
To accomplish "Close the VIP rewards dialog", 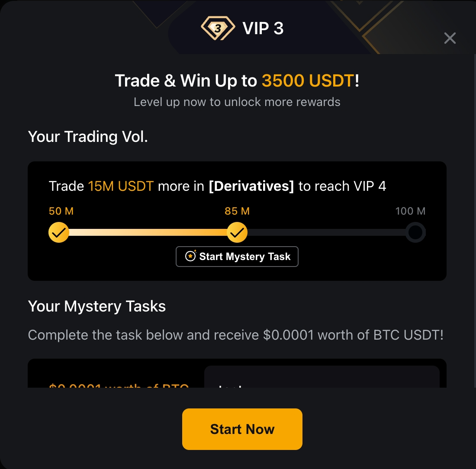I will (450, 38).
